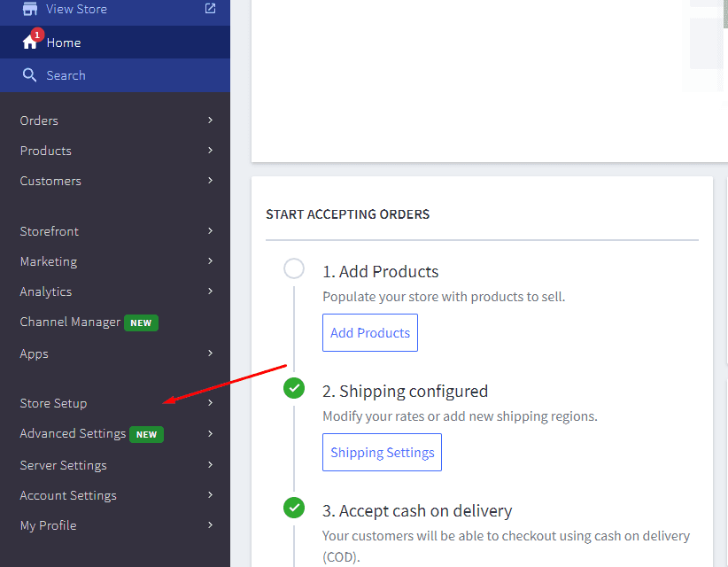Click the Home house icon
Image resolution: width=728 pixels, height=567 pixels.
point(29,43)
